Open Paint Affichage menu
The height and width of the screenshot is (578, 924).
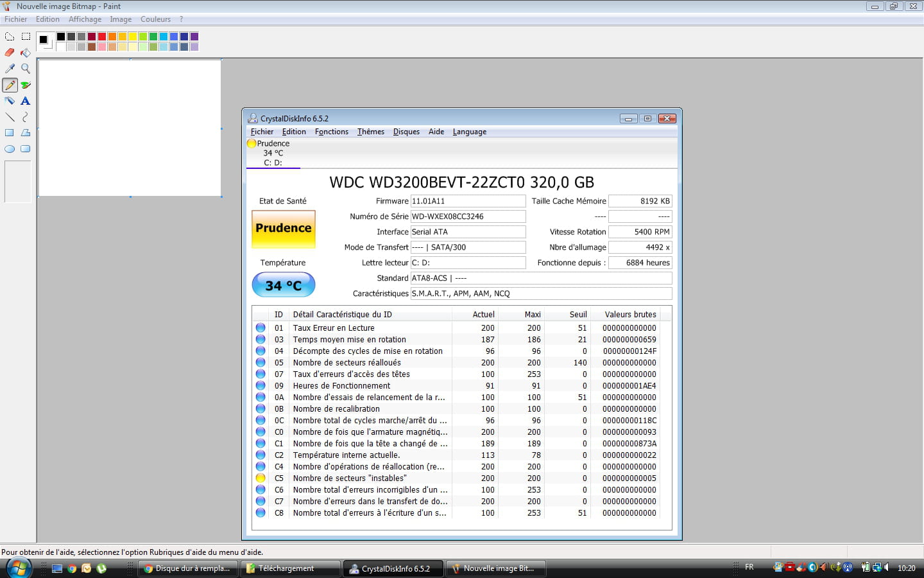click(x=85, y=19)
